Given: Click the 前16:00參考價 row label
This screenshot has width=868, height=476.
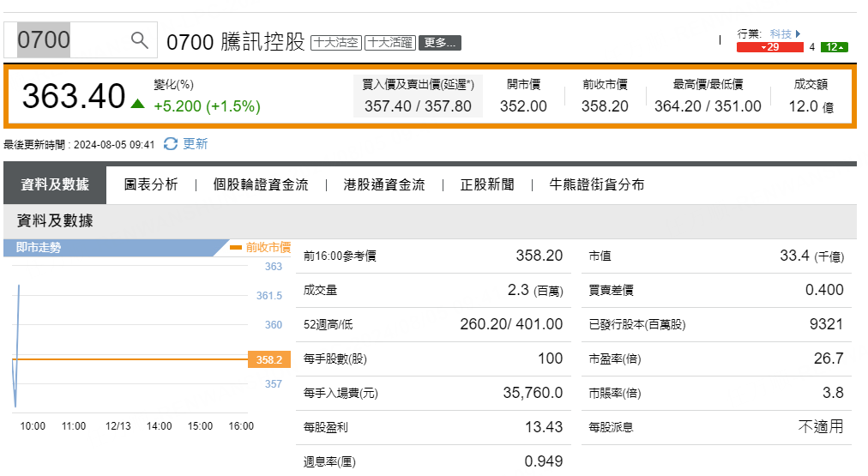Looking at the screenshot, I should [x=340, y=256].
